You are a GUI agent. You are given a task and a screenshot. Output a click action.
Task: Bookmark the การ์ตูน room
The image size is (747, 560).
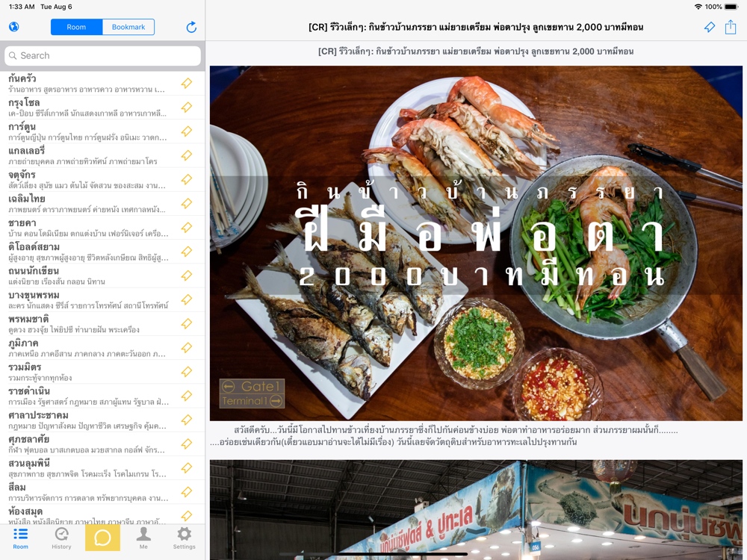click(187, 131)
